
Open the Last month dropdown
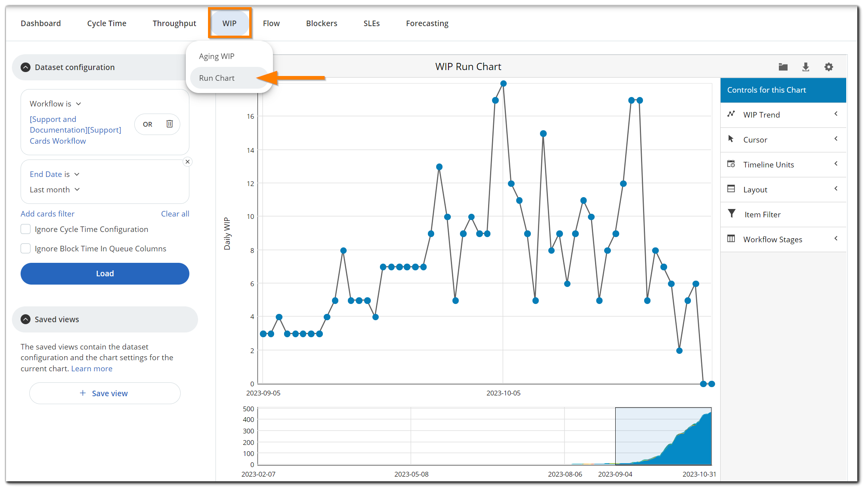(55, 189)
